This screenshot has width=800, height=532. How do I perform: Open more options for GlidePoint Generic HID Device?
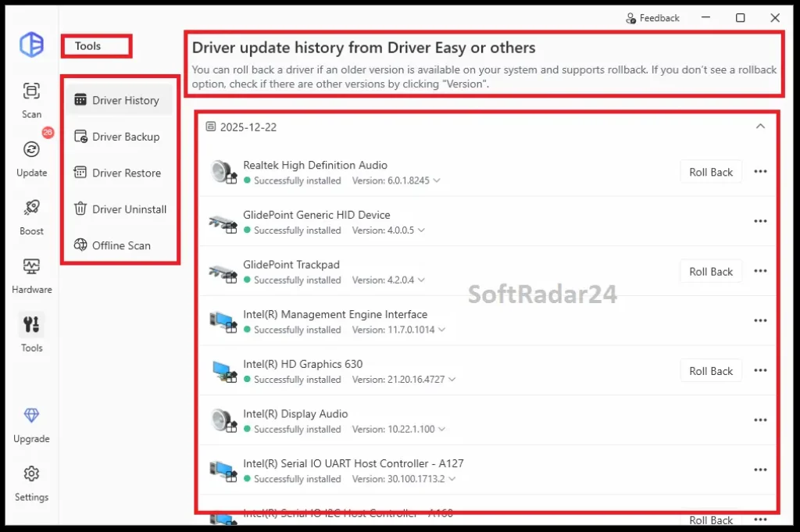point(760,221)
